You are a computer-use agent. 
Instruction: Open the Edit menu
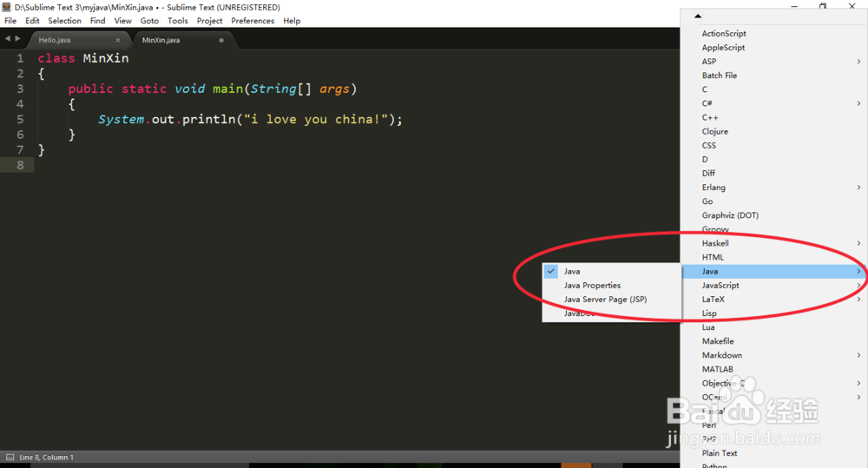tap(32, 21)
